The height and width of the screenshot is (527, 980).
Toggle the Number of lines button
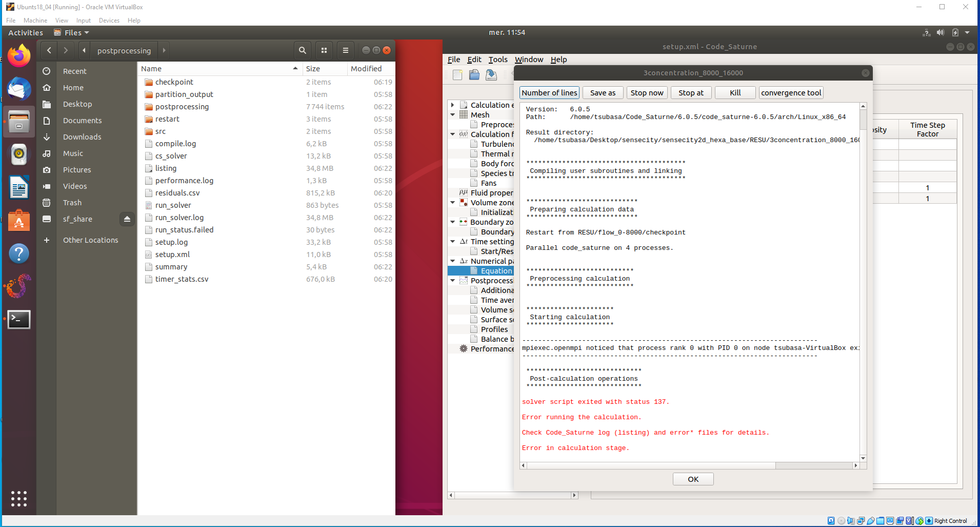[549, 93]
